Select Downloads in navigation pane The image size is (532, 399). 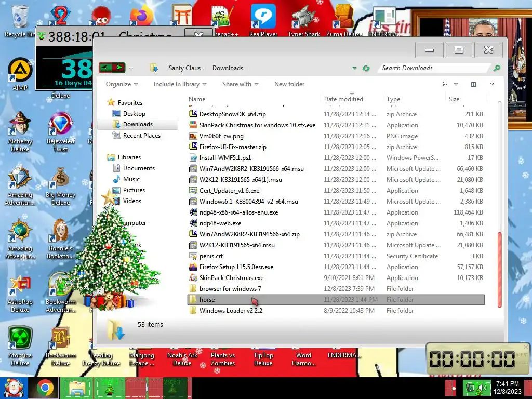(x=138, y=124)
